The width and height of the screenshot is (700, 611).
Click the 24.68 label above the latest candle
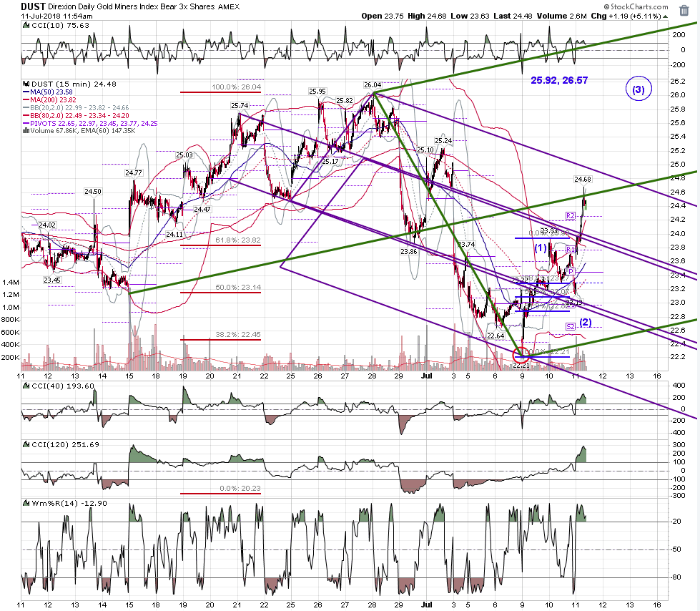tap(583, 179)
